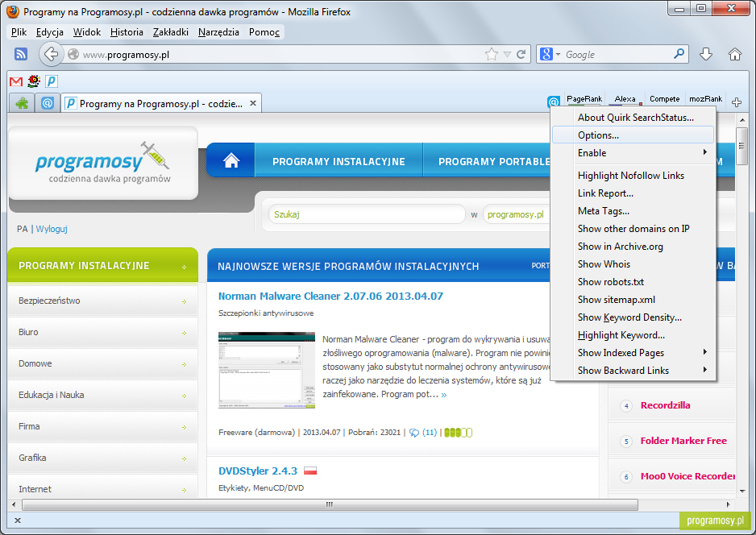The image size is (756, 535).
Task: Open the Zakładki menu
Action: pos(171,31)
